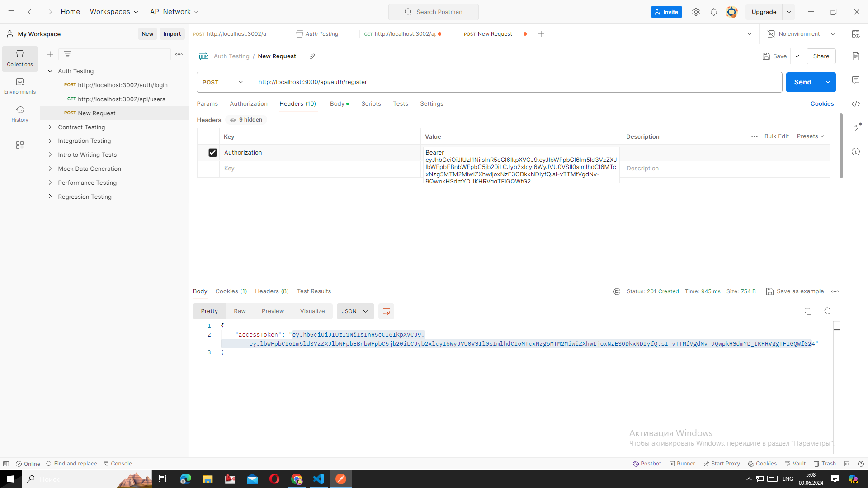The width and height of the screenshot is (868, 488).
Task: Open search within the response viewer
Action: (828, 311)
